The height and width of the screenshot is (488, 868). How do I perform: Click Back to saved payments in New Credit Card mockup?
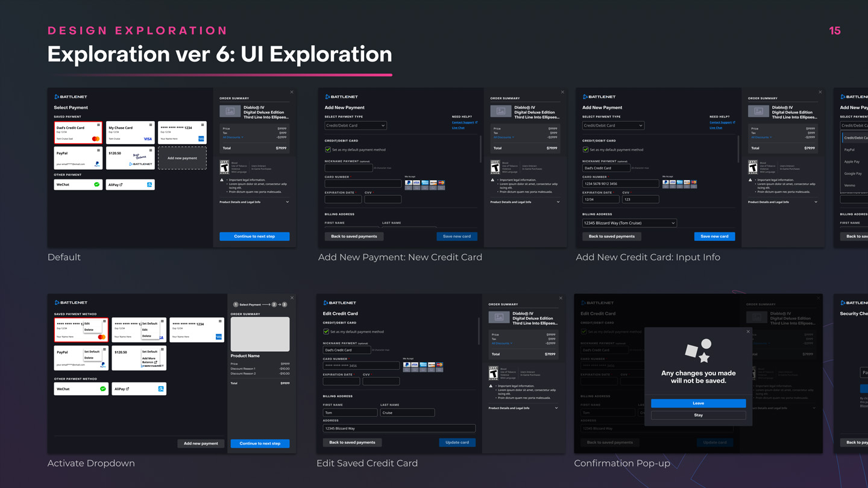point(354,236)
